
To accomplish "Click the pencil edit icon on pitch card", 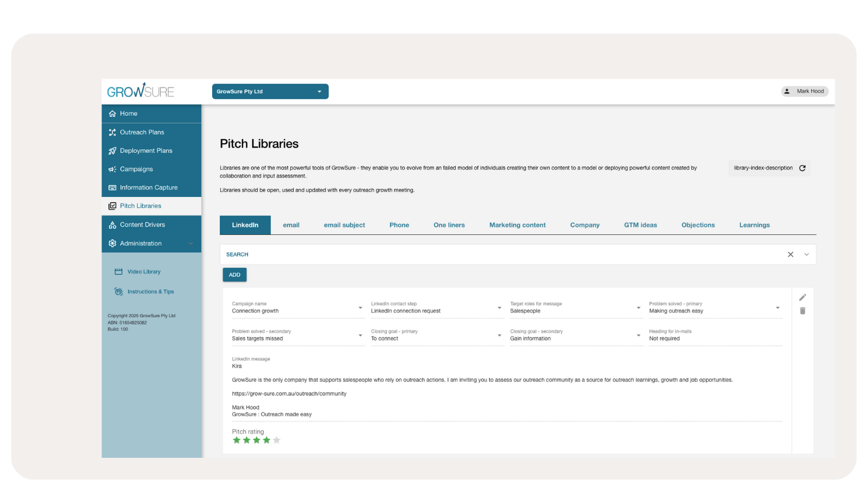I will point(802,297).
